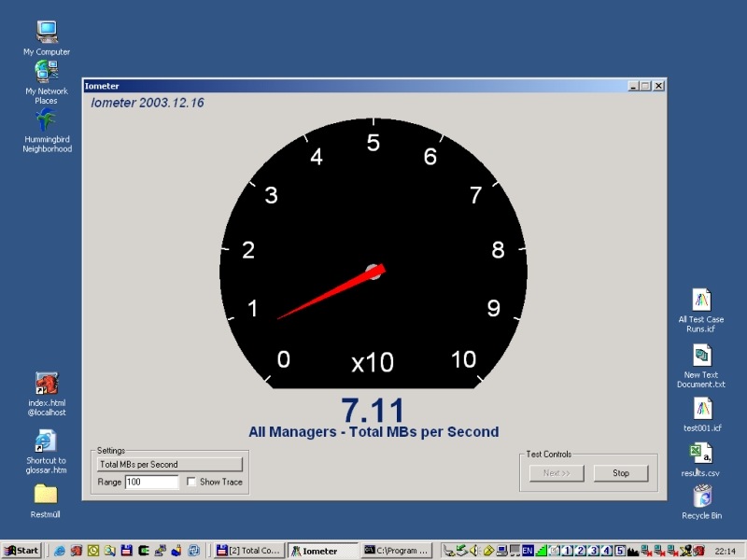This screenshot has height=560, width=747.
Task: Open New Text Document.txt icon
Action: 701,356
